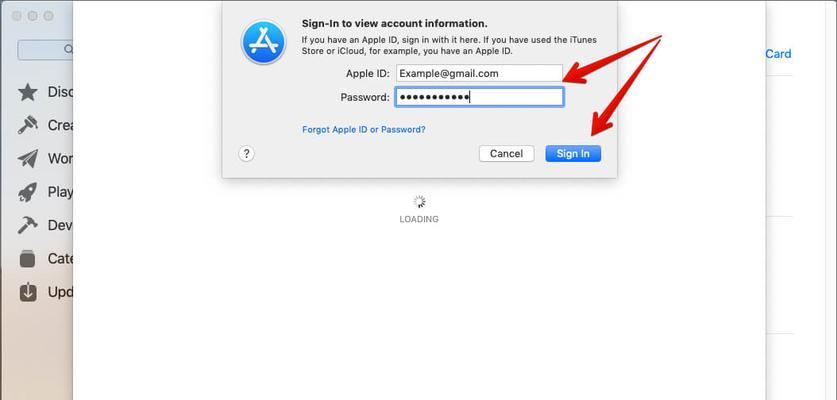Viewport: 837px width, 400px height.
Task: Open the Card link at right edge
Action: (778, 54)
